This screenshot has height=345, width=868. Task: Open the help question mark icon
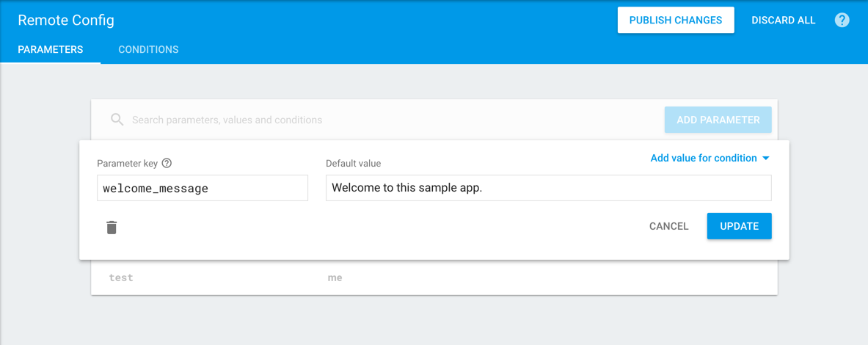click(x=842, y=21)
